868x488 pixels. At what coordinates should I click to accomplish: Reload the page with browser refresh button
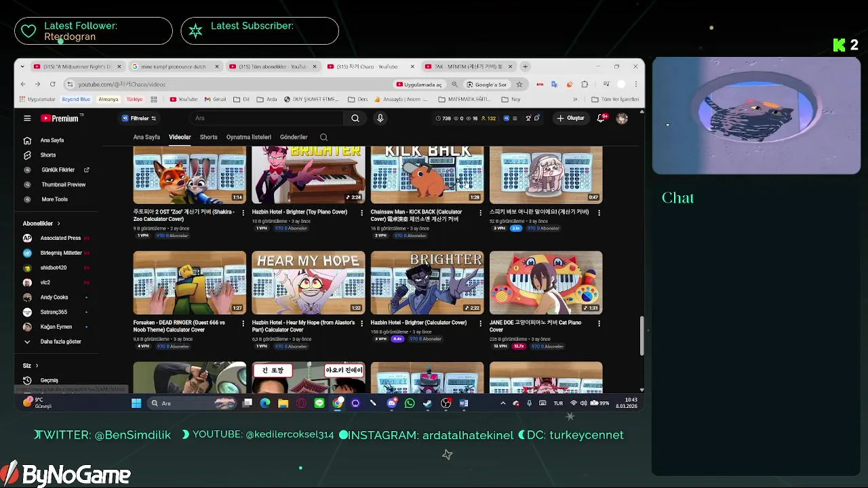[52, 84]
